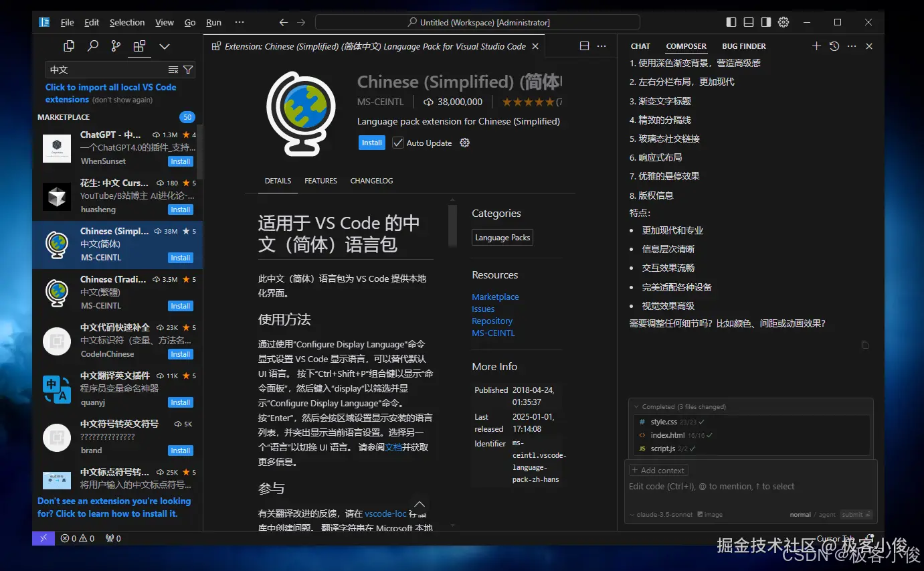Open the Marketplace resource link
The width and height of the screenshot is (924, 571).
point(495,297)
